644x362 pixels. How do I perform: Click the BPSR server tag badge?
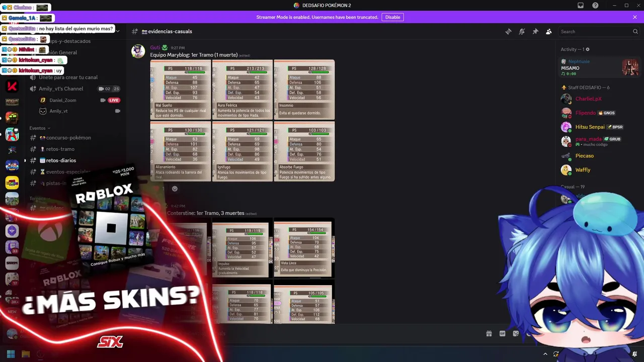(x=615, y=127)
